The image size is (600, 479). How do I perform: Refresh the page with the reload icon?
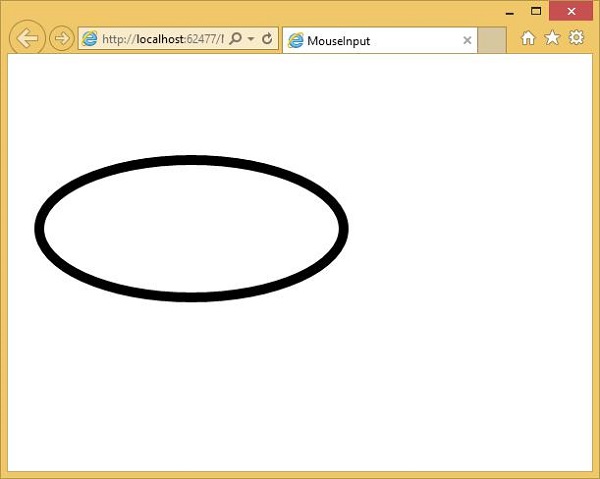267,38
